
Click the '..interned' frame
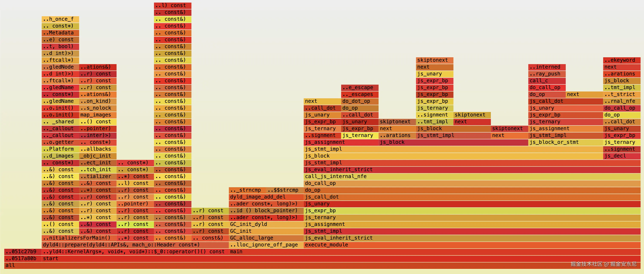547,67
